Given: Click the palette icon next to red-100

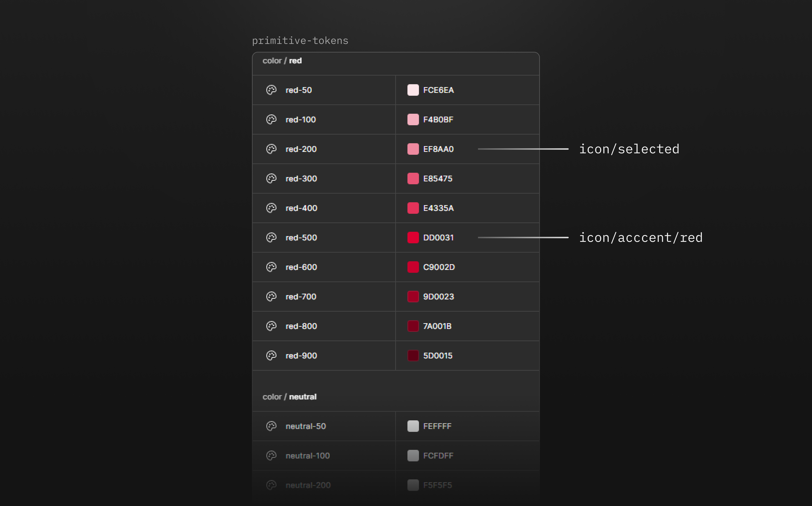Looking at the screenshot, I should (x=271, y=119).
